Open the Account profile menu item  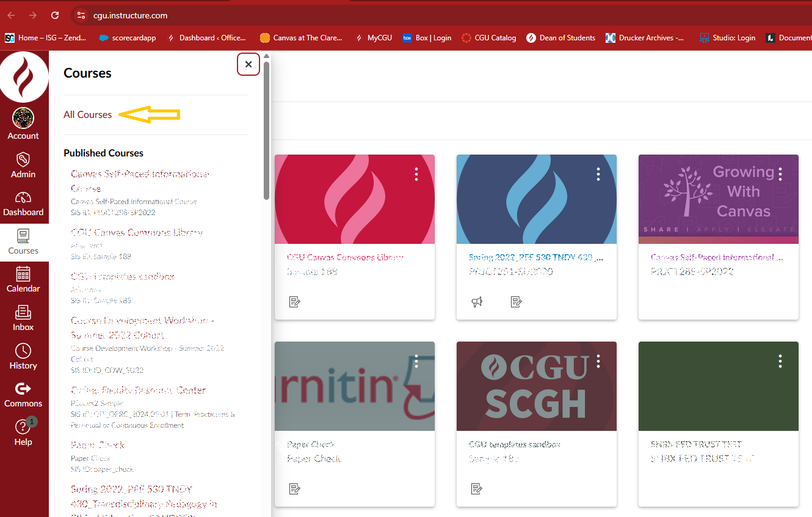click(23, 124)
